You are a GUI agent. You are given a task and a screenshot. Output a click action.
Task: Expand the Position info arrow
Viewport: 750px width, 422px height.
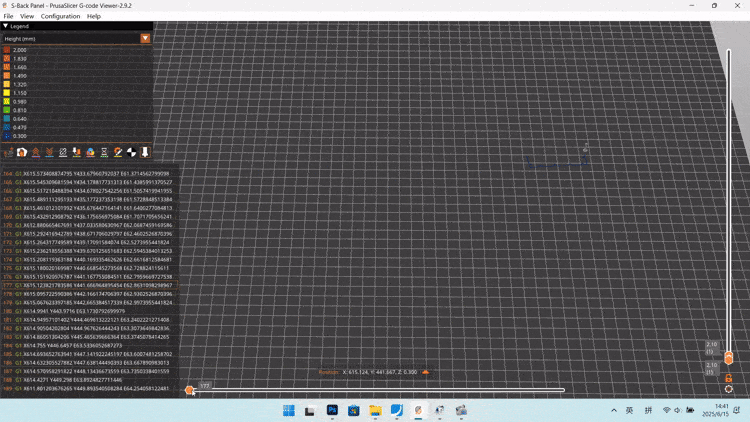coord(426,372)
